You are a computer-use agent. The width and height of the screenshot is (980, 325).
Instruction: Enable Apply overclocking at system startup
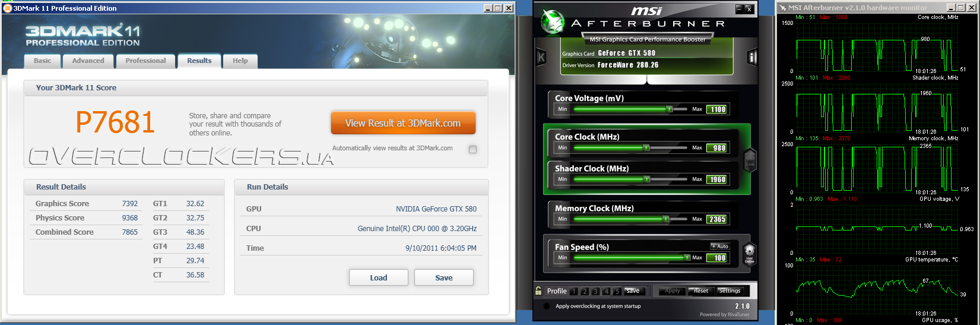pos(547,306)
